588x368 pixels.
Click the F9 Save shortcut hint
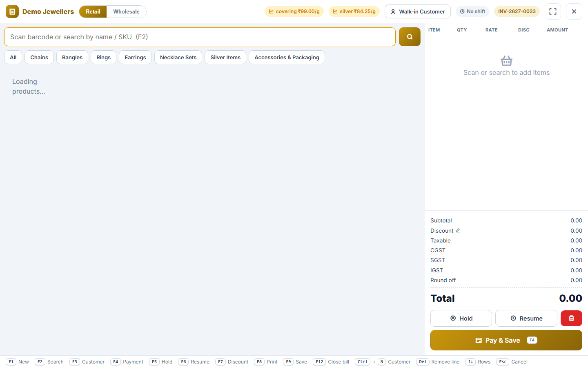pyautogui.click(x=295, y=362)
